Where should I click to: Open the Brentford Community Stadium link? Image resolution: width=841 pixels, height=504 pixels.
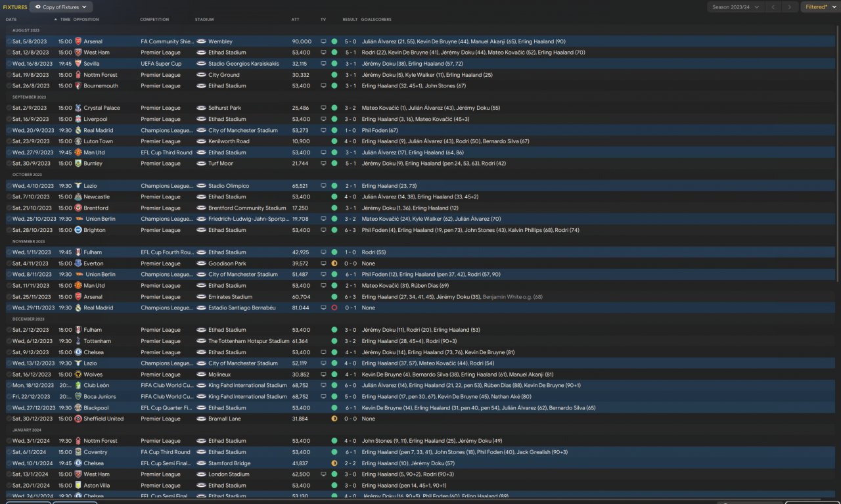click(x=247, y=208)
